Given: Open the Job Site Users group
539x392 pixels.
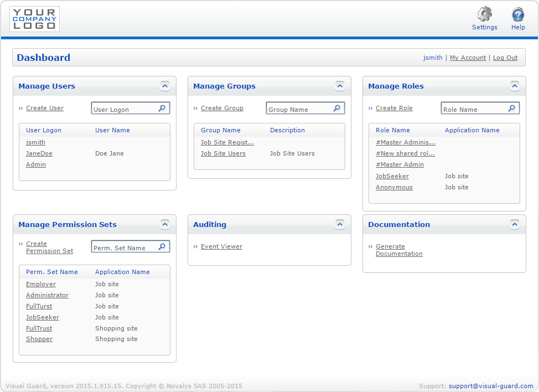Looking at the screenshot, I should pos(223,153).
